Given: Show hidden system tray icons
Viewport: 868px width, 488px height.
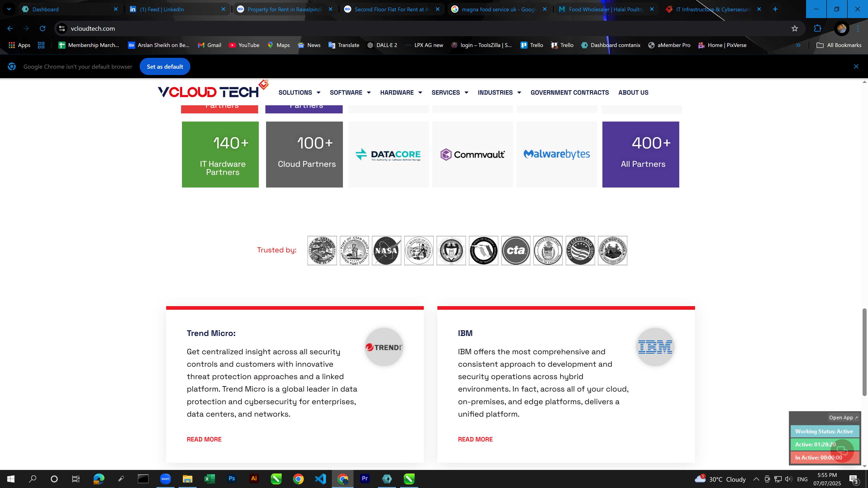Looking at the screenshot, I should pyautogui.click(x=756, y=479).
